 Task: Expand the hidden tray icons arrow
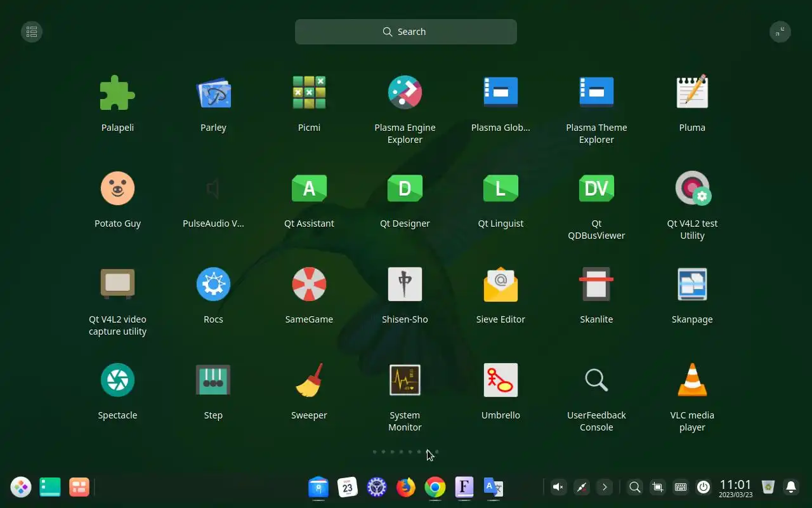tap(605, 487)
